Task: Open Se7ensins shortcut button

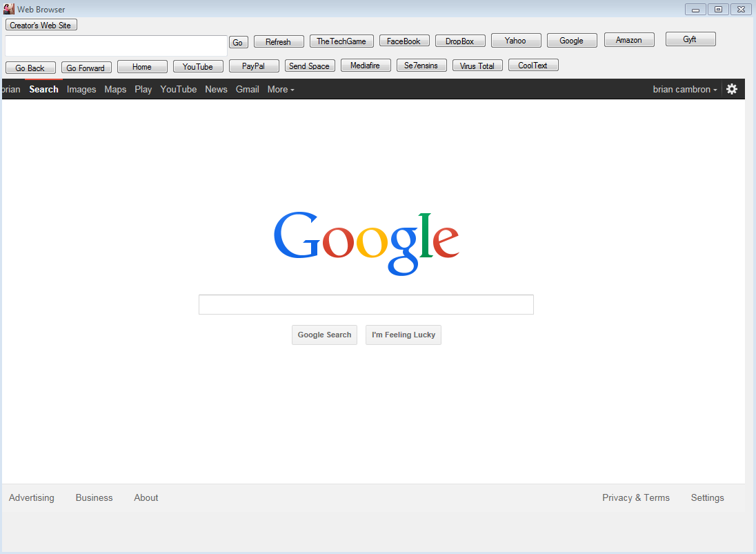Action: tap(421, 66)
